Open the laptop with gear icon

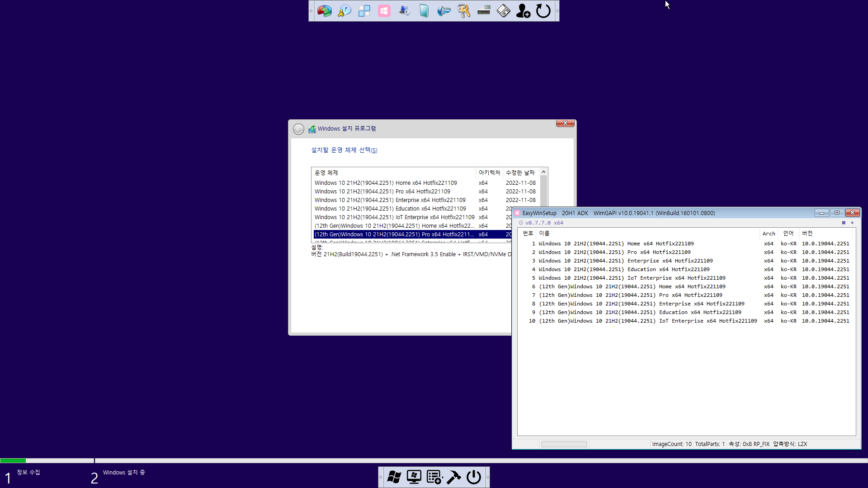point(404,11)
